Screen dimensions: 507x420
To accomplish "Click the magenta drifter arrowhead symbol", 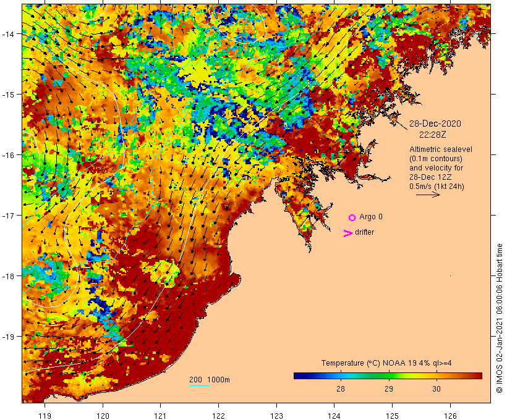I will (348, 233).
